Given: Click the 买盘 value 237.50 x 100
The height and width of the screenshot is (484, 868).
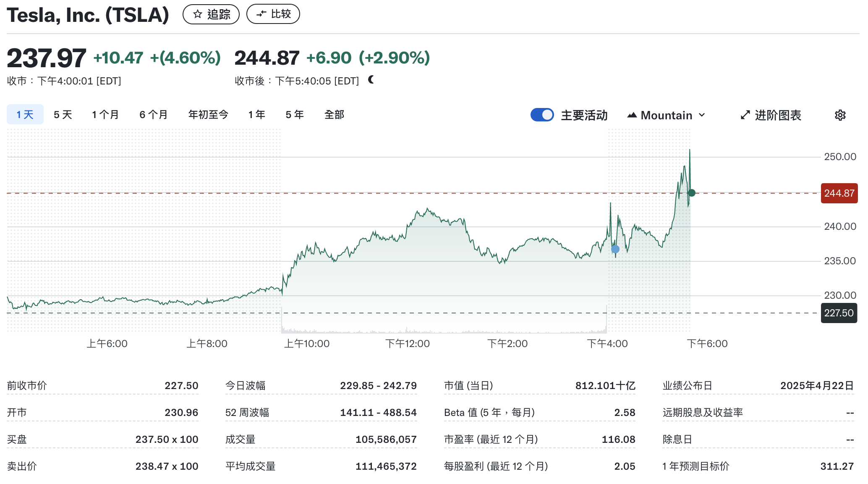Looking at the screenshot, I should coord(167,439).
